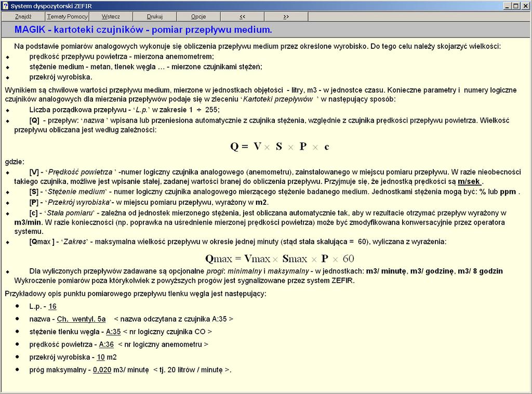
Task: Click the italic 'Prędkość powietrza' term
Action: point(81,172)
